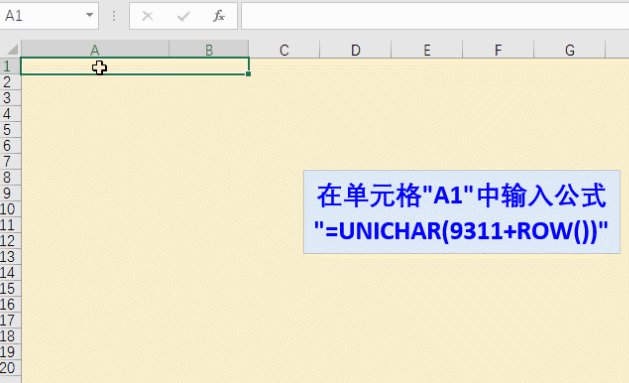Select row 2 header
The image size is (629, 383).
click(x=10, y=82)
